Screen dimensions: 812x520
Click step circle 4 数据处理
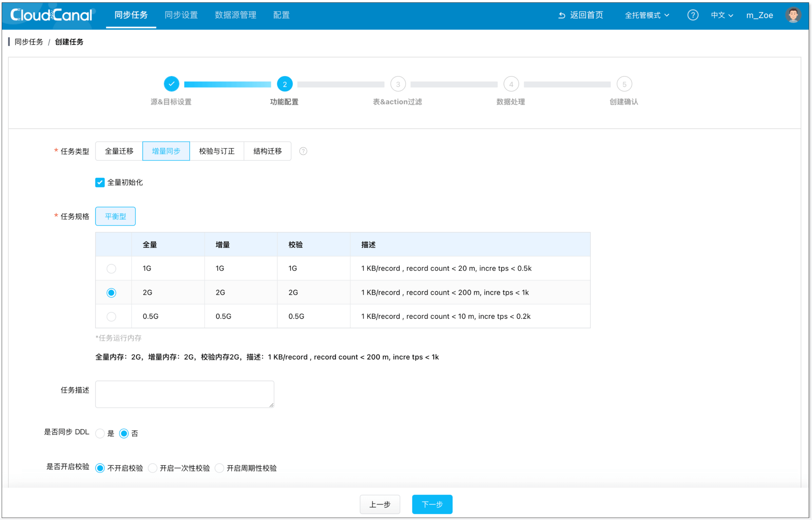click(x=511, y=84)
